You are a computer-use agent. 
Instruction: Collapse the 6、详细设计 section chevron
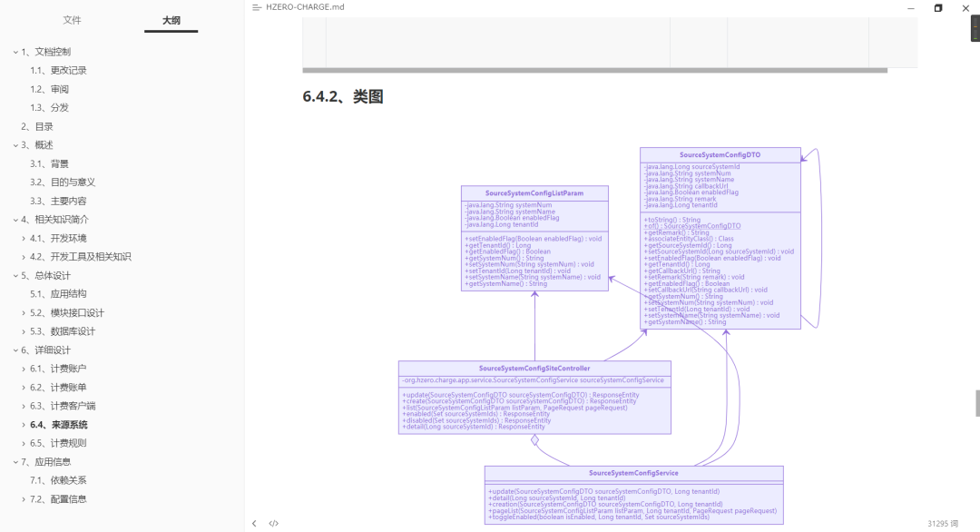(x=15, y=350)
